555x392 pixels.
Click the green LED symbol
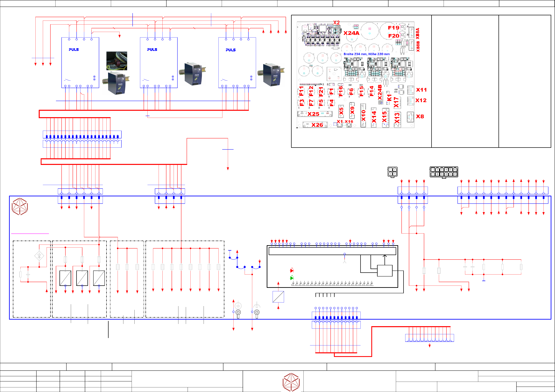(292, 278)
